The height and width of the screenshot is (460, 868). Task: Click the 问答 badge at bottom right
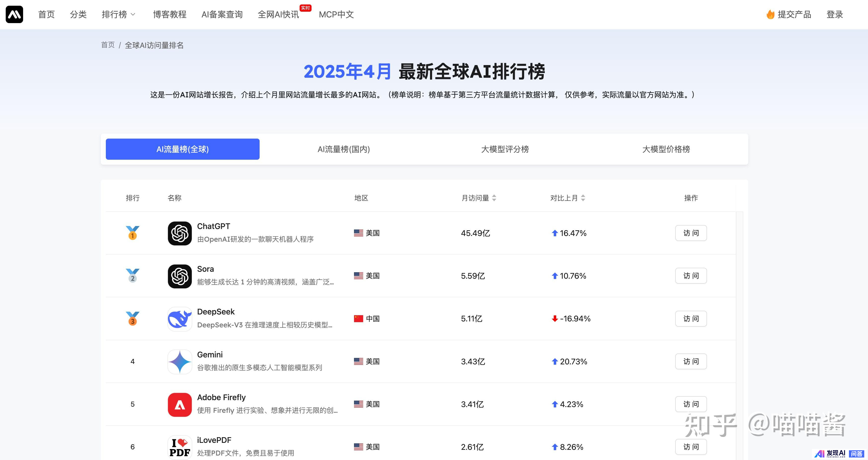coord(856,454)
